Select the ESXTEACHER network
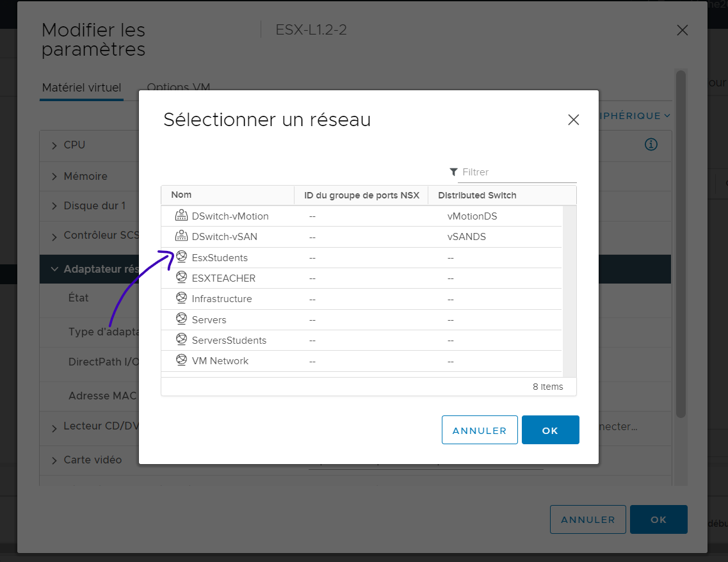The image size is (728, 562). [x=362, y=278]
